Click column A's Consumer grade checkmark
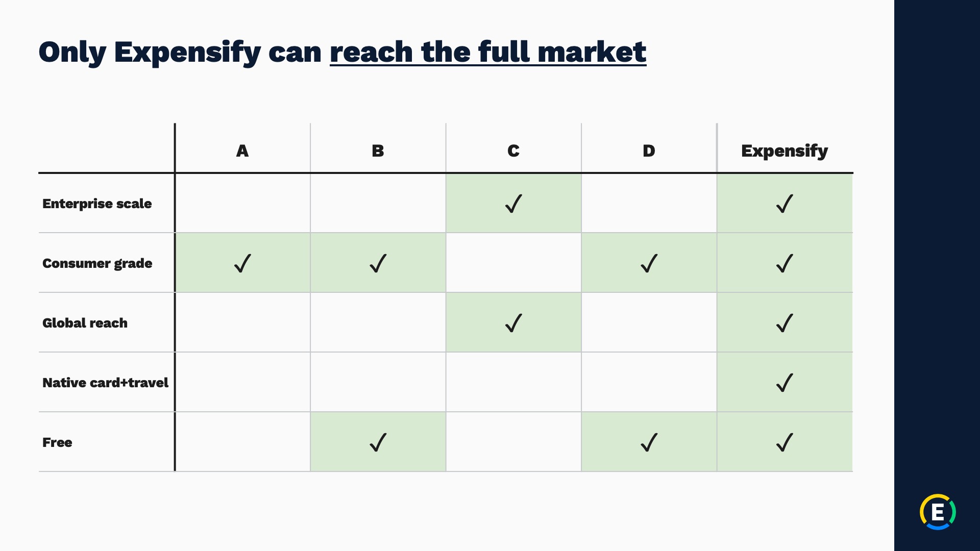The width and height of the screenshot is (980, 551). click(x=242, y=263)
